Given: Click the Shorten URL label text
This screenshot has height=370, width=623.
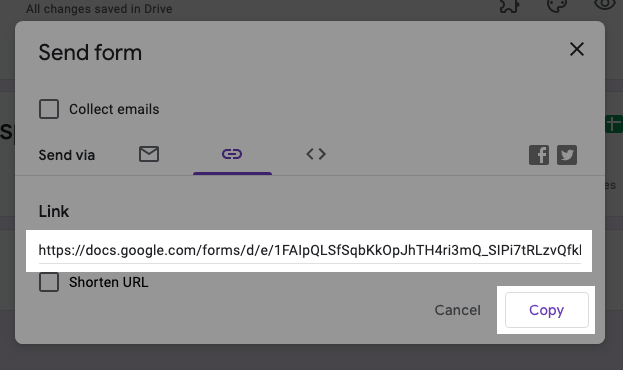Looking at the screenshot, I should [x=108, y=282].
